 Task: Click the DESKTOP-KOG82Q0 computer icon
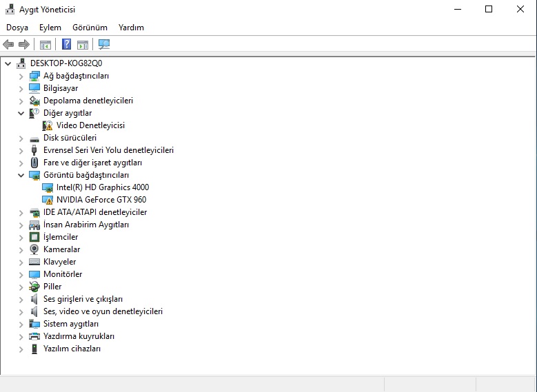(x=21, y=63)
